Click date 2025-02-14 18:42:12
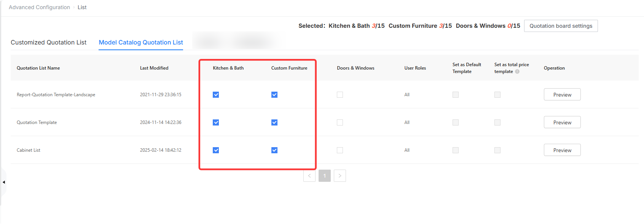The width and height of the screenshot is (644, 224). click(x=161, y=150)
